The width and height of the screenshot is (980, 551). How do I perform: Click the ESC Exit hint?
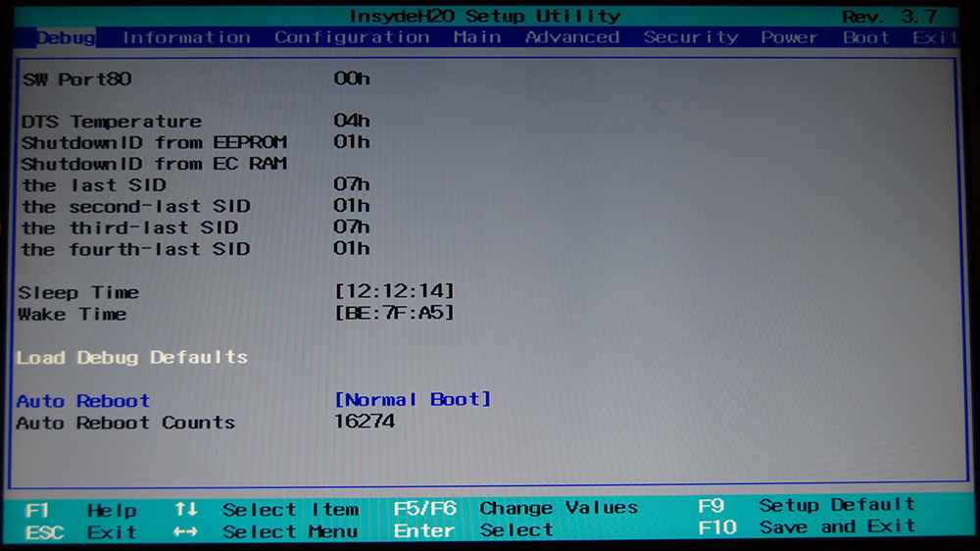point(80,532)
